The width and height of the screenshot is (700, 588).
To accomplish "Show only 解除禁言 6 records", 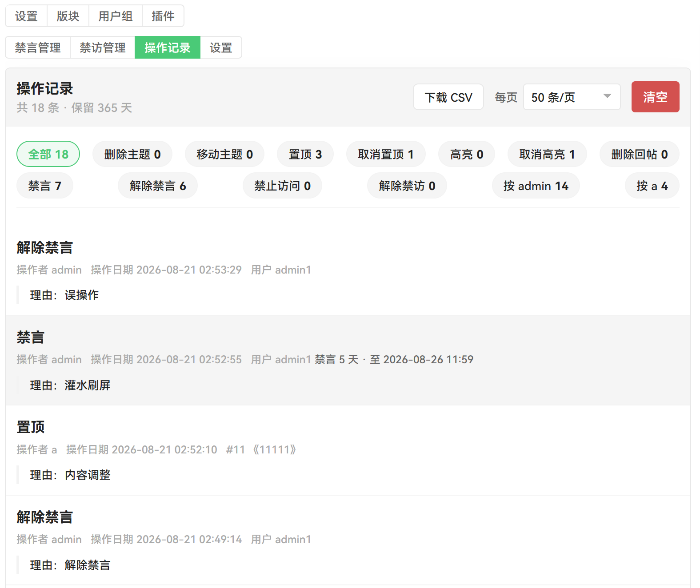I will 158,186.
